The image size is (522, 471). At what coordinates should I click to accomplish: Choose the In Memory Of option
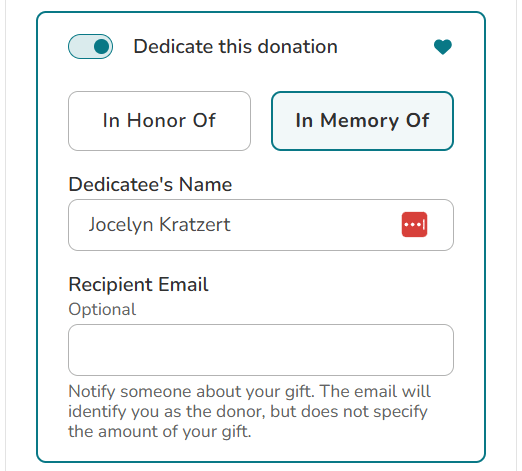coord(362,121)
